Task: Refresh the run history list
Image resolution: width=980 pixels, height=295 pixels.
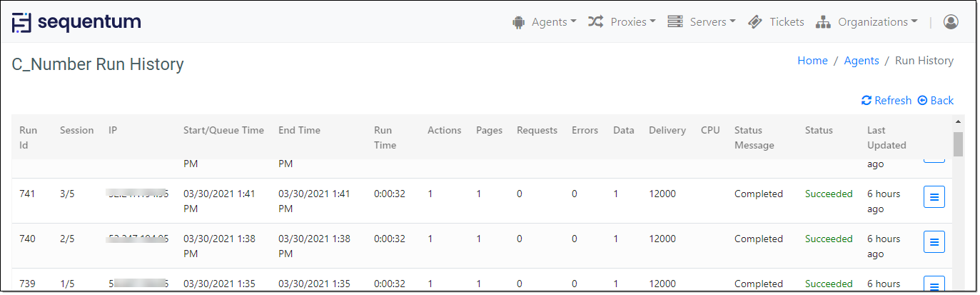Action: (x=886, y=101)
